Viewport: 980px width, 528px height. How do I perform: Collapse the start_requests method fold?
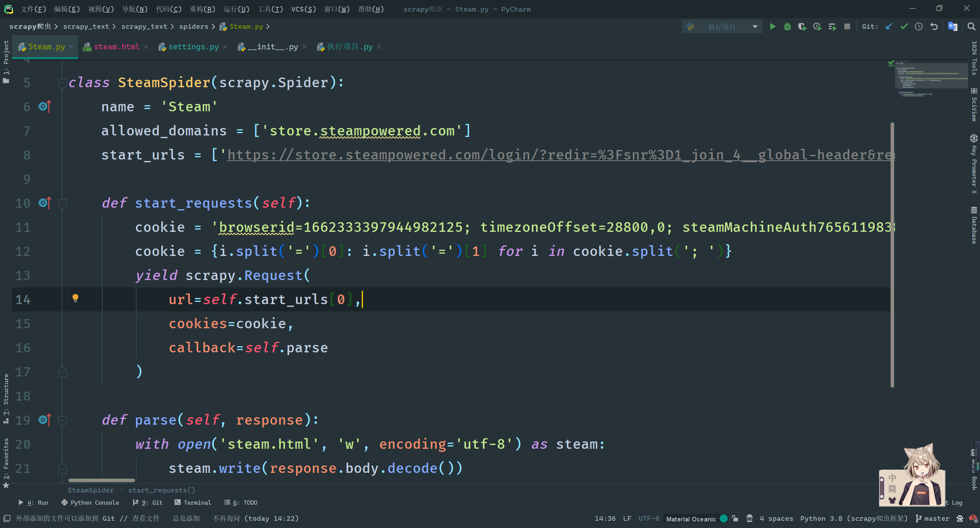[x=62, y=203]
